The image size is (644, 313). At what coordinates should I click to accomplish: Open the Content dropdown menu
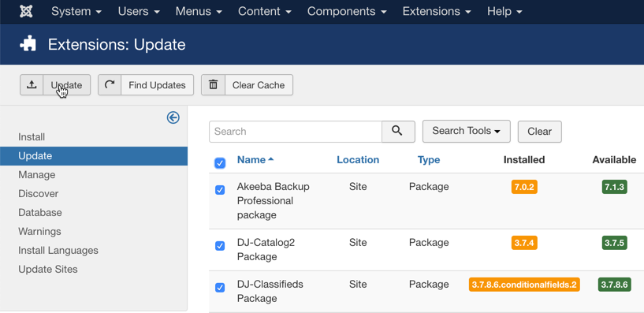pos(265,12)
